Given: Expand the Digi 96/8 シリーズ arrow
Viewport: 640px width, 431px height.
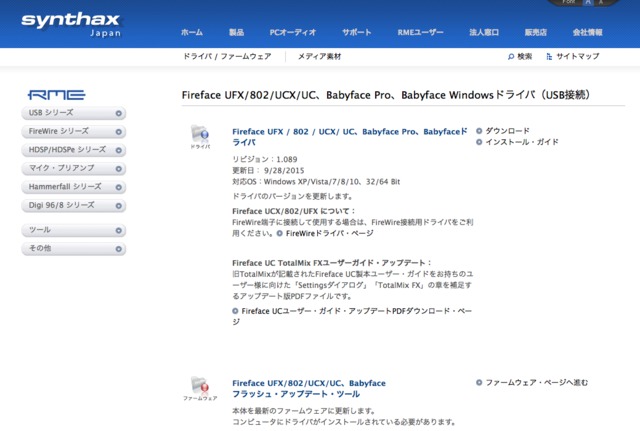Looking at the screenshot, I should point(118,206).
